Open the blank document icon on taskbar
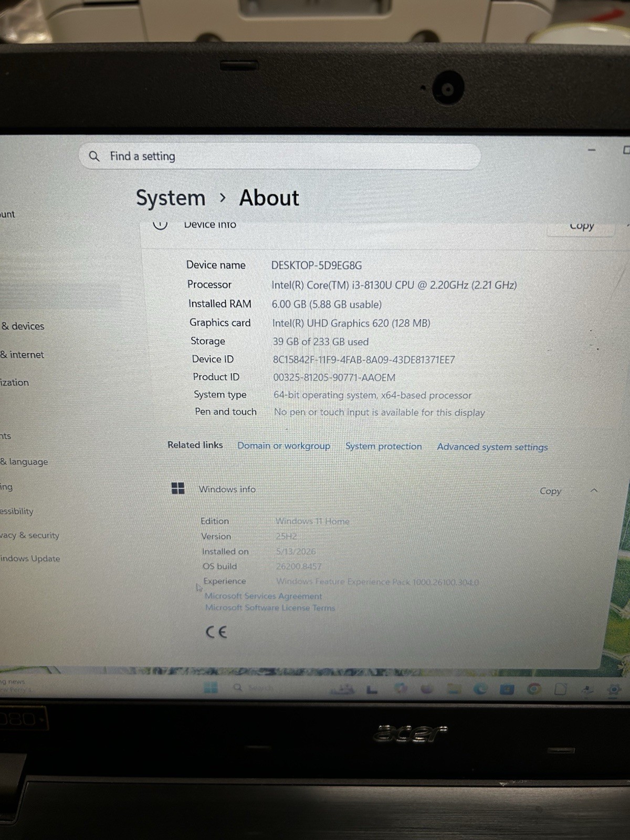The height and width of the screenshot is (840, 630). pos(561,689)
